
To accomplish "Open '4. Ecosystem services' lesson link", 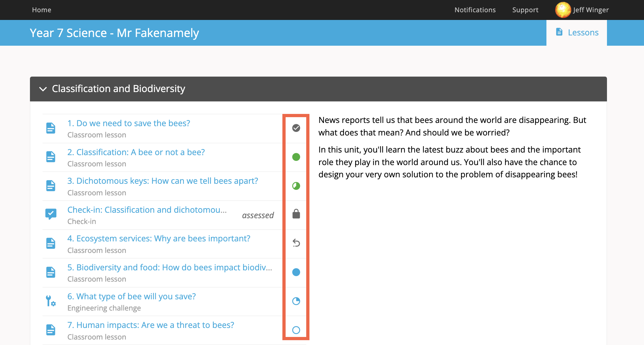I will tap(159, 238).
